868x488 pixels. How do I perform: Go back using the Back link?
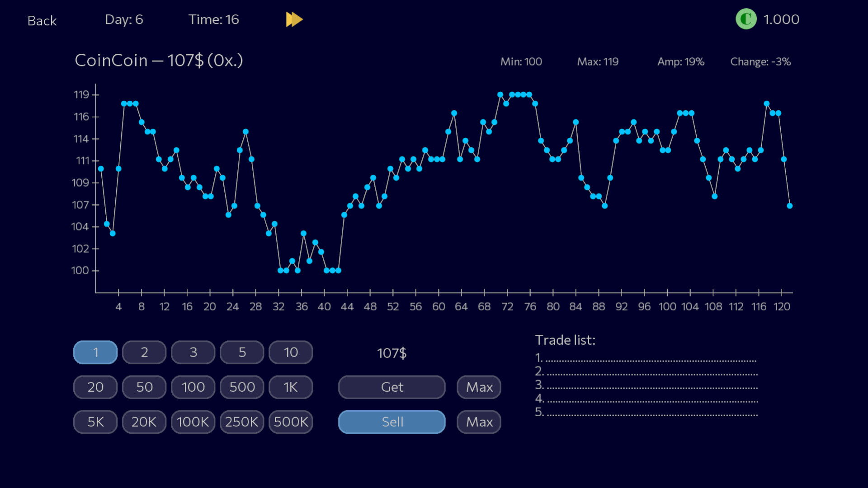(42, 20)
